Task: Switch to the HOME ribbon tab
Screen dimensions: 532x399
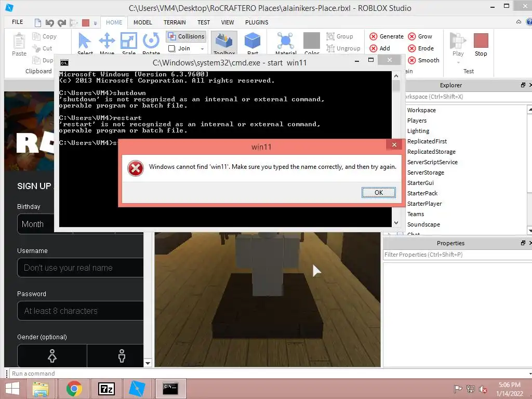Action: (x=114, y=22)
